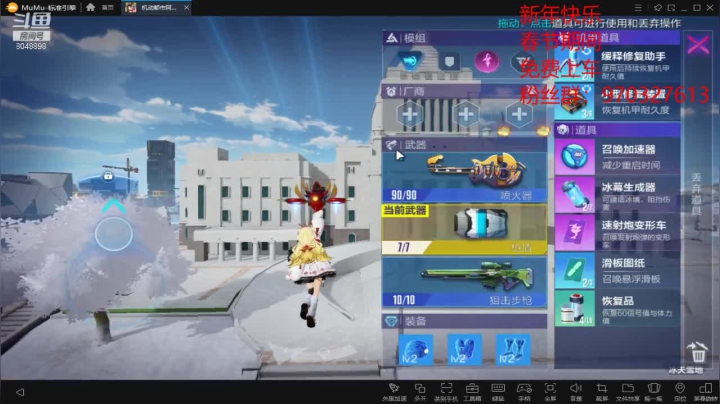Open the 手柄 gamepad settings
The height and width of the screenshot is (404, 720).
click(524, 392)
